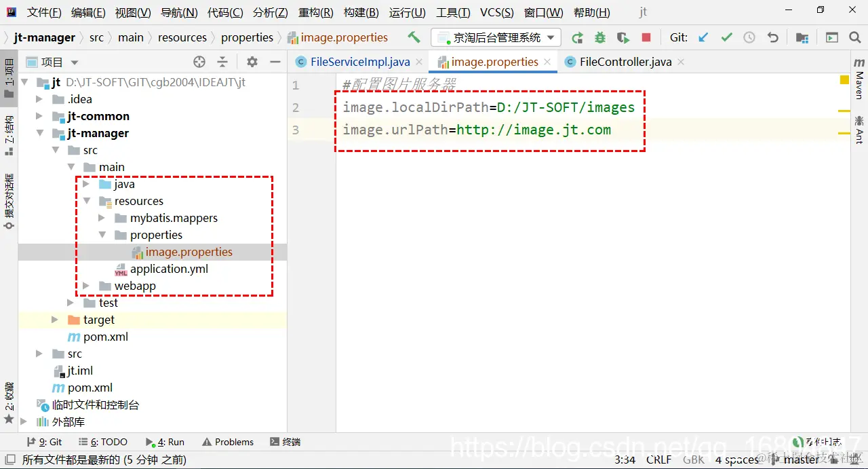Open the 帮助(H) menu
This screenshot has height=469, width=868.
[591, 12]
